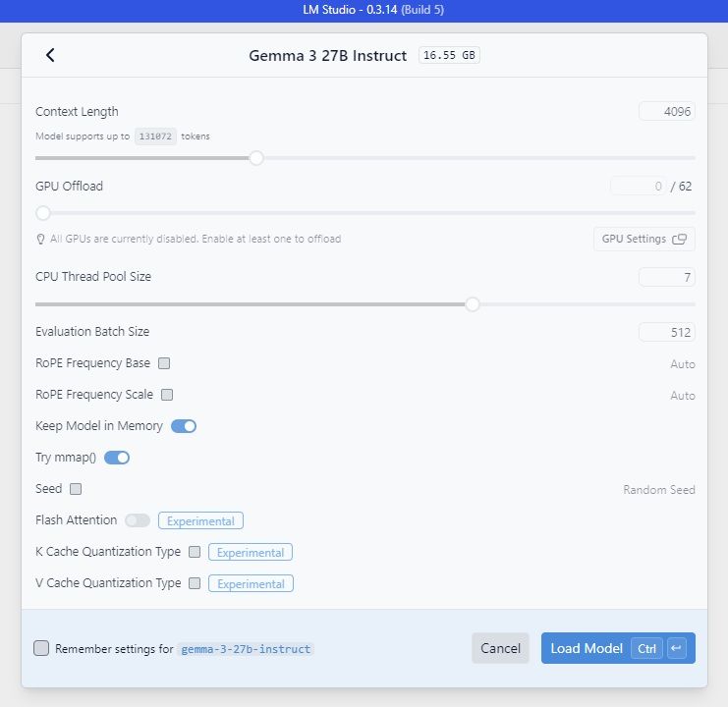Screen dimensions: 728x707
Task: Click the CPU Thread Pool Size slider handle
Action: point(473,304)
